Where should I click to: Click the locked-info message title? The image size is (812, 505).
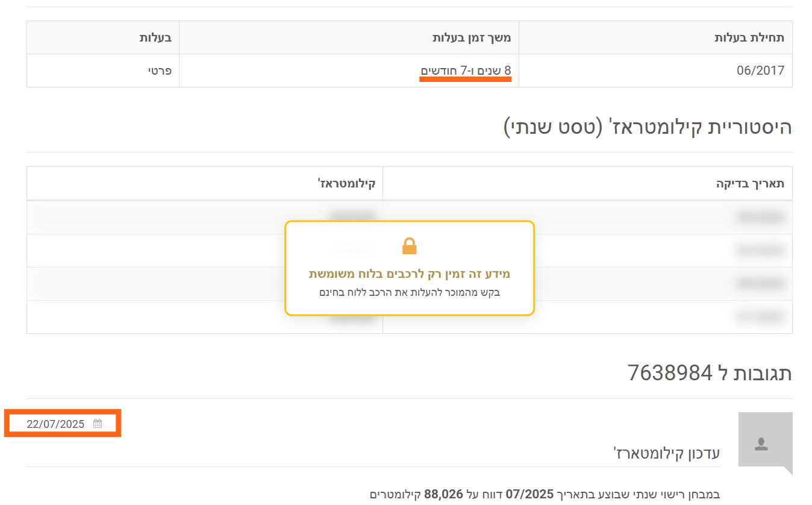pos(409,274)
